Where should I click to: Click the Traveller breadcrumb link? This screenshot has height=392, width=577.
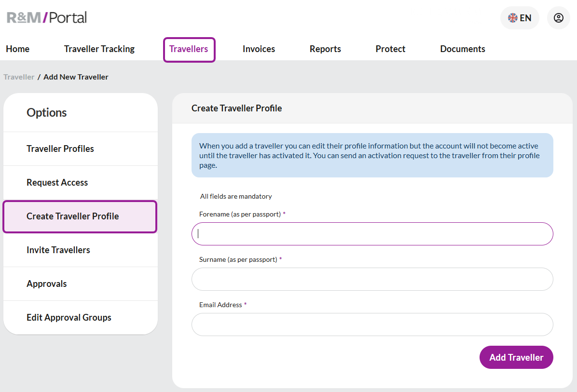click(x=19, y=77)
